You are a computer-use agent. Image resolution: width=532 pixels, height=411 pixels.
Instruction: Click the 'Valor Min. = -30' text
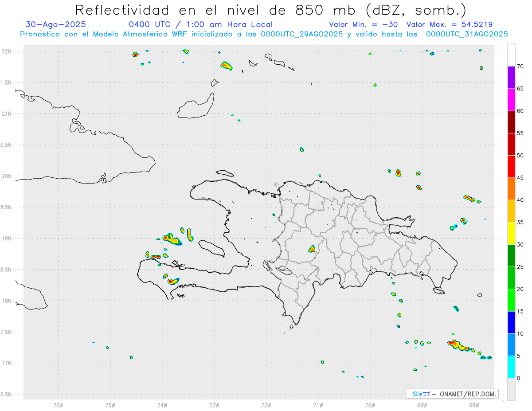[x=364, y=24]
